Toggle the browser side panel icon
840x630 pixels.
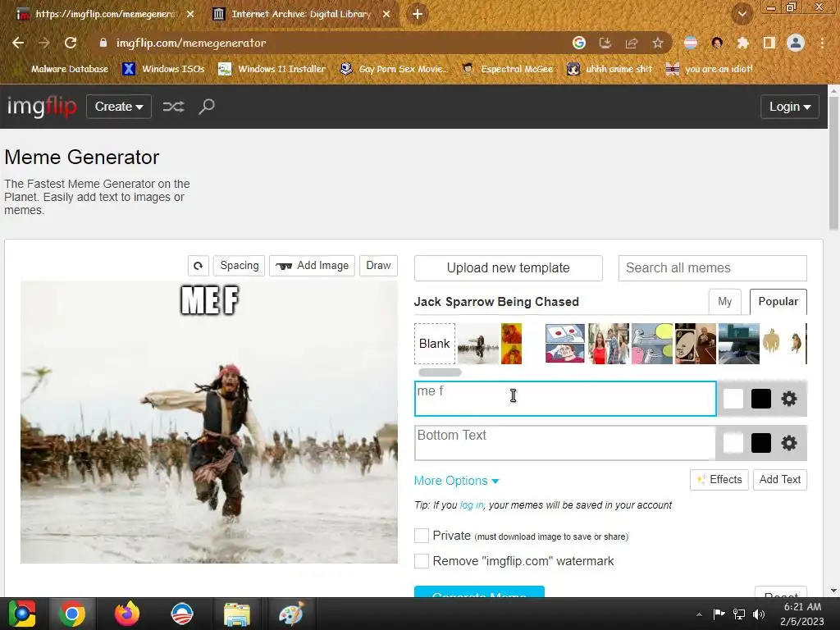pyautogui.click(x=769, y=43)
